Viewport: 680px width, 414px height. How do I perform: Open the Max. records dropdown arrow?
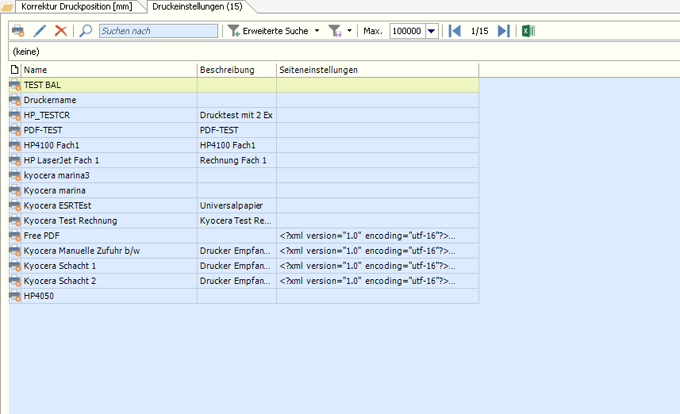coord(432,31)
